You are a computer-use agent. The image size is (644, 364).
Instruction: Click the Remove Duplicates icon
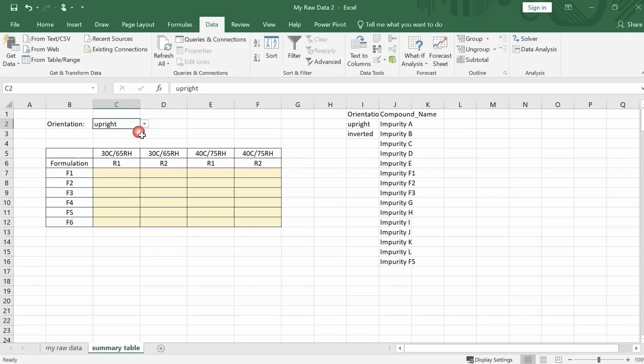coord(377,49)
